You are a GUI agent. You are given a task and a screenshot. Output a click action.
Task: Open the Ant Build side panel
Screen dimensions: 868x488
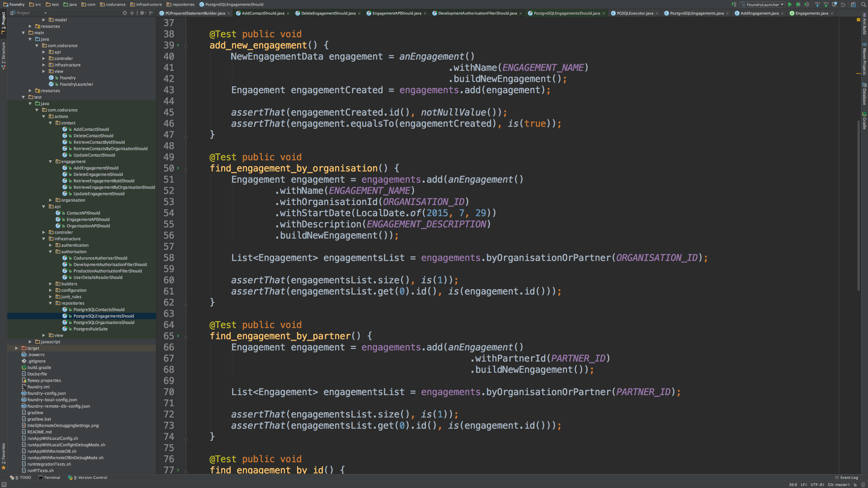(864, 23)
